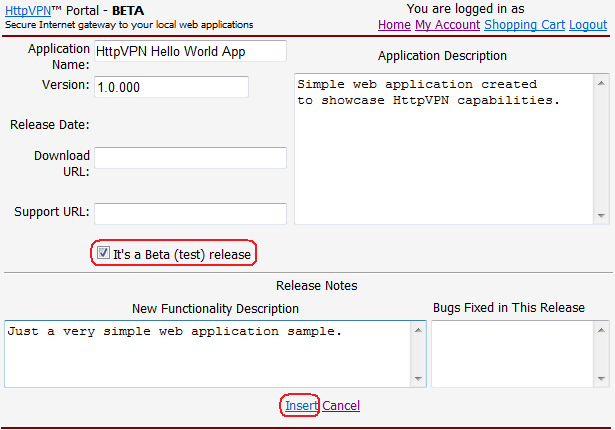The height and width of the screenshot is (430, 615).
Task: Click inside the Application Description text area
Action: click(444, 149)
